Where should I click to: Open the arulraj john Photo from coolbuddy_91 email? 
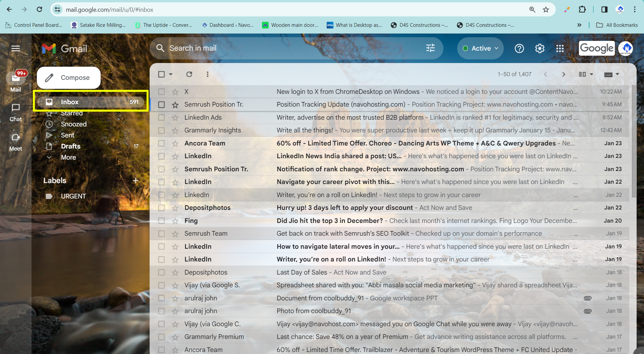(389, 311)
